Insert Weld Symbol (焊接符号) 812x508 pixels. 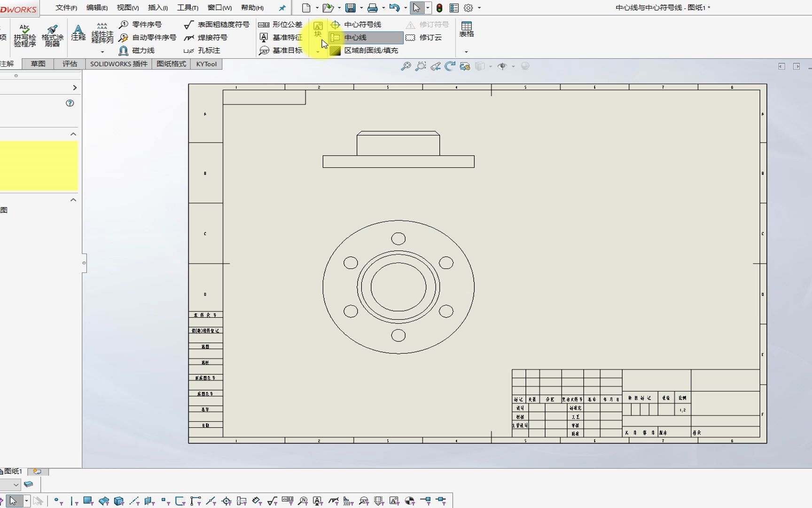pos(205,38)
